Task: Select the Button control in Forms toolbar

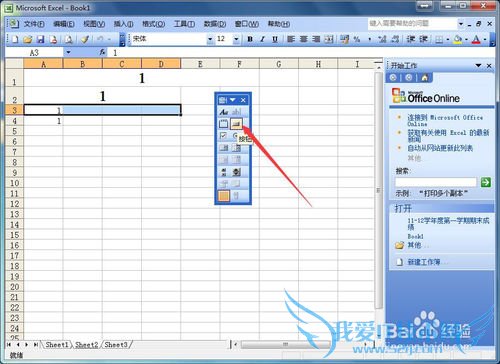Action: (236, 124)
